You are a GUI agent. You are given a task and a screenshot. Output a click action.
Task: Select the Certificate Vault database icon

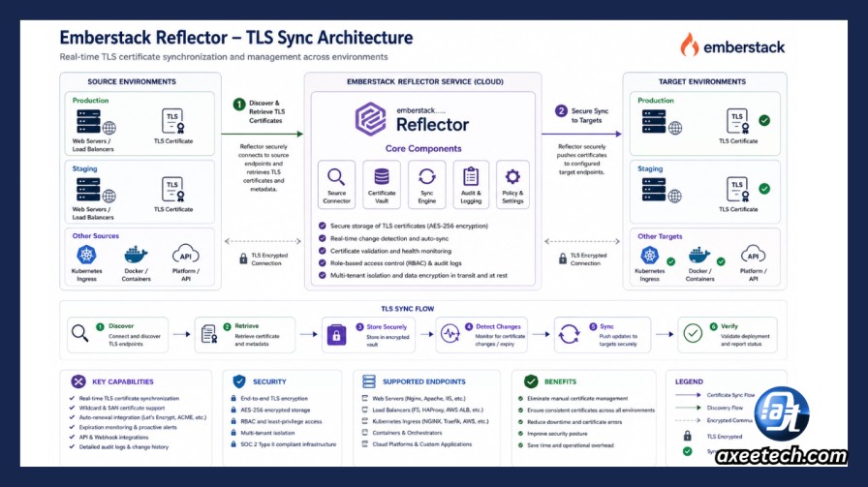click(x=382, y=176)
